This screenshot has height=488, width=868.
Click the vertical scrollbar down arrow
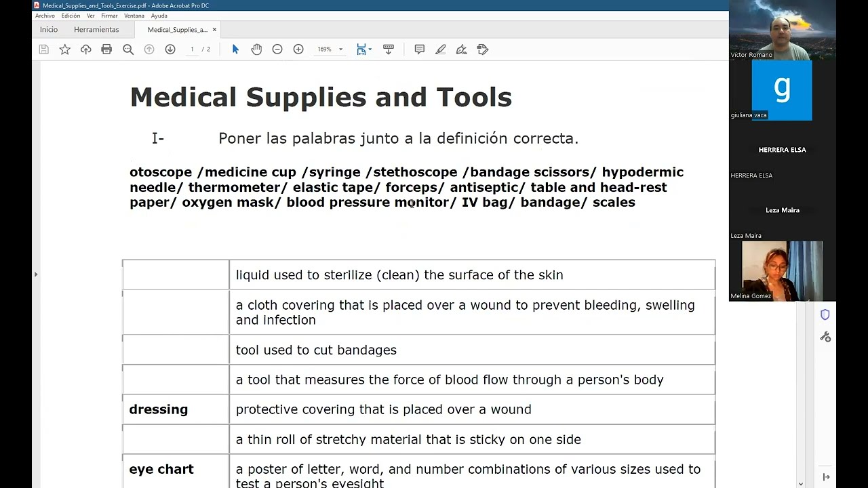[x=801, y=484]
